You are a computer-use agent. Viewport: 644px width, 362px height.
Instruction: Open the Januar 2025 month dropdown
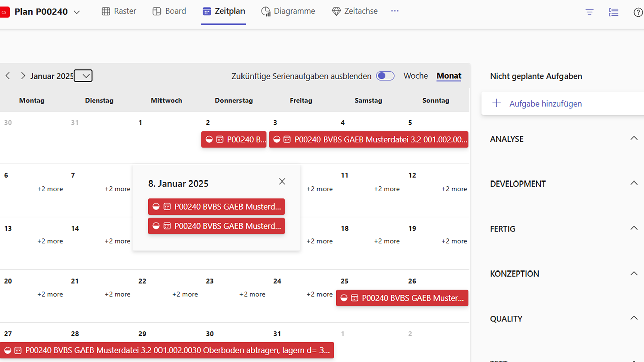click(x=84, y=76)
